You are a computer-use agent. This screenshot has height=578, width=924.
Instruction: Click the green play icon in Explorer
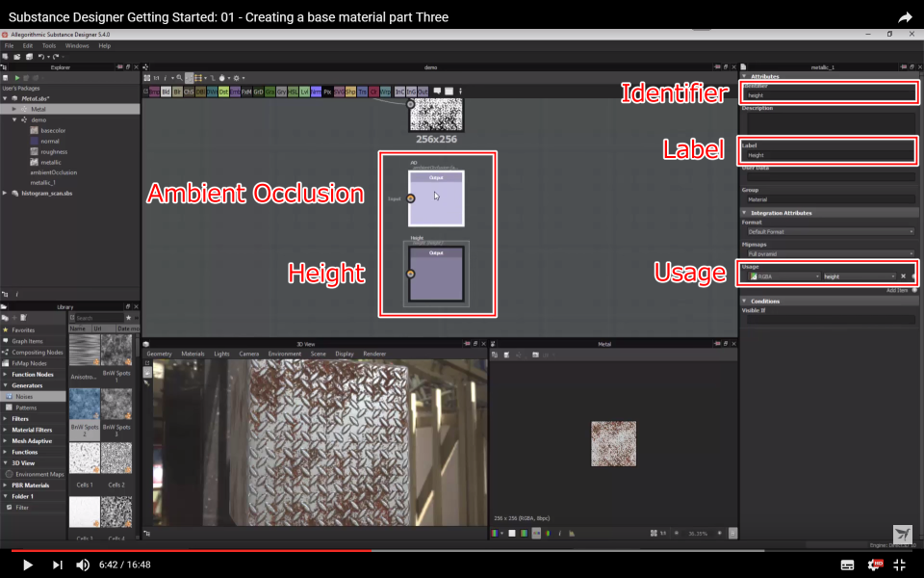[x=17, y=78]
